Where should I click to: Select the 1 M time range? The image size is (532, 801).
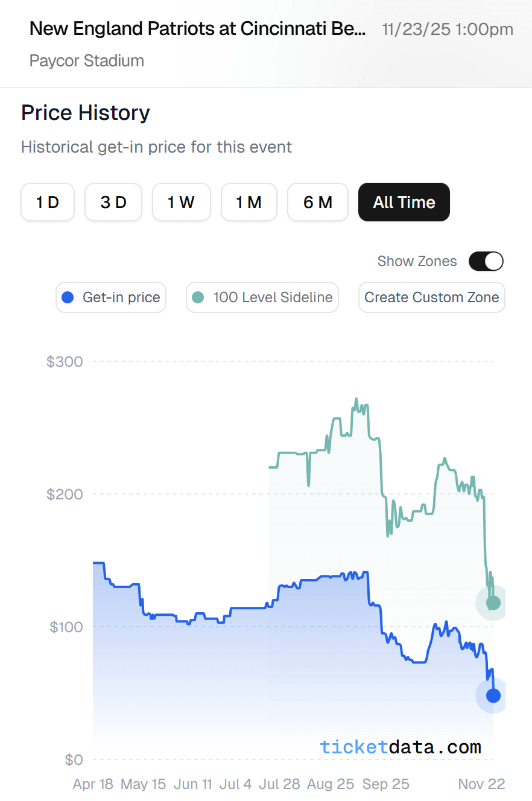pos(249,202)
